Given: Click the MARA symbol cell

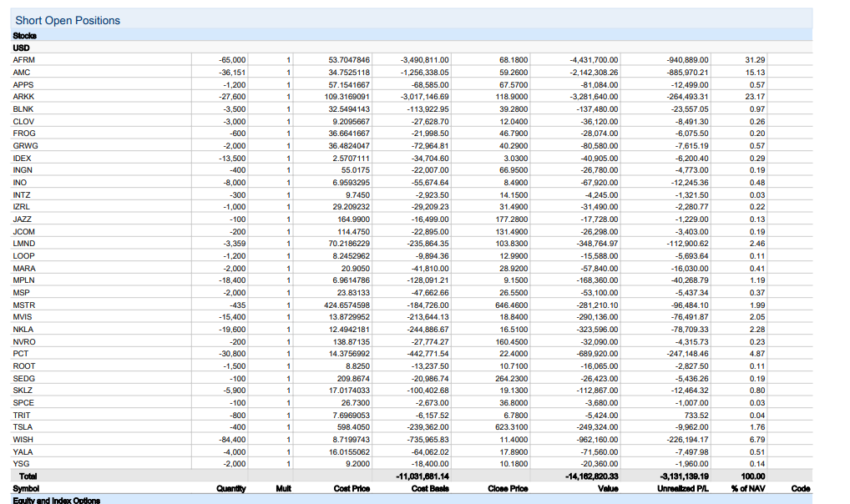Looking at the screenshot, I should tap(24, 269).
